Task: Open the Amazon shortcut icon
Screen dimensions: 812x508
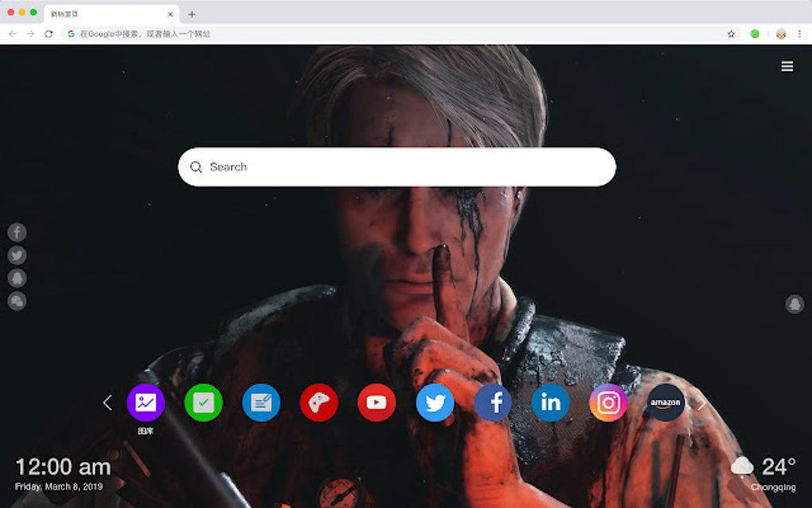Action: point(665,403)
